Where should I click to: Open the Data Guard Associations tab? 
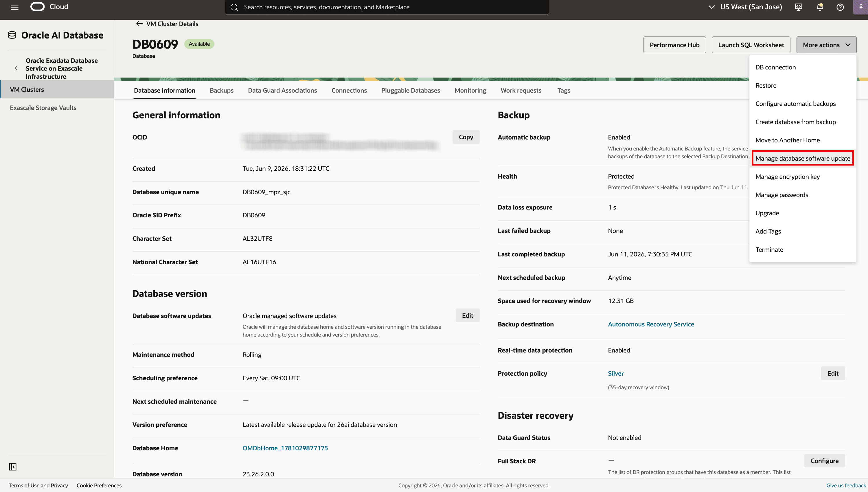(x=282, y=90)
